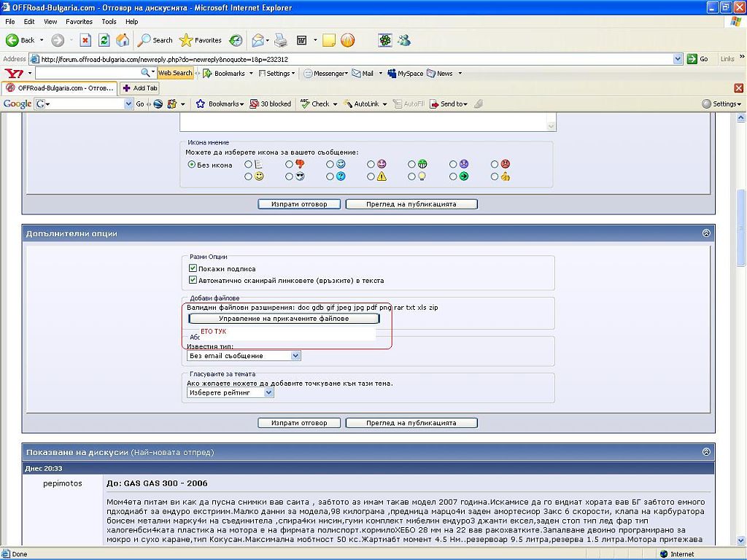This screenshot has width=747, height=560.
Task: Open the Tools menu
Action: click(109, 22)
